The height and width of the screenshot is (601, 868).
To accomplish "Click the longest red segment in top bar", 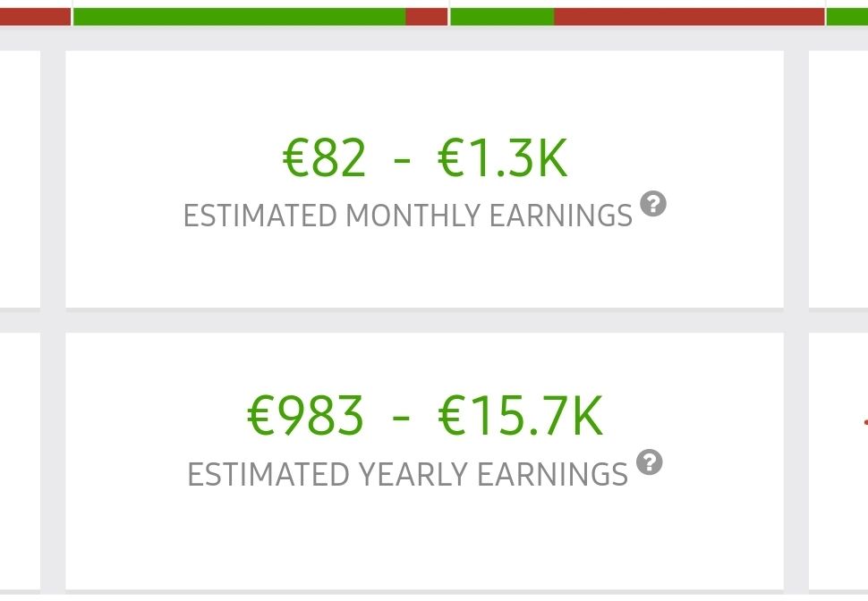I will [688, 16].
